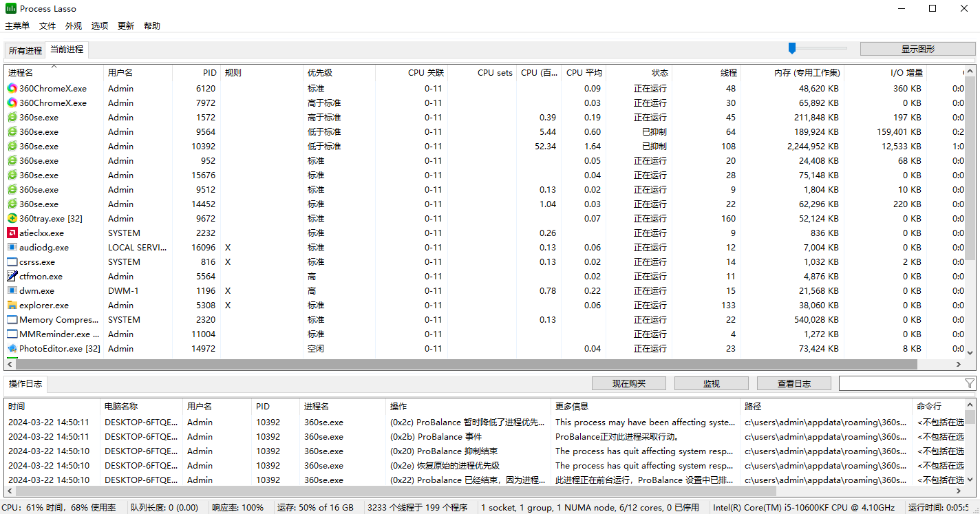Click the 360ChromeX.exe icon for PID 7972
Image resolution: width=980 pixels, height=514 pixels.
12,103
